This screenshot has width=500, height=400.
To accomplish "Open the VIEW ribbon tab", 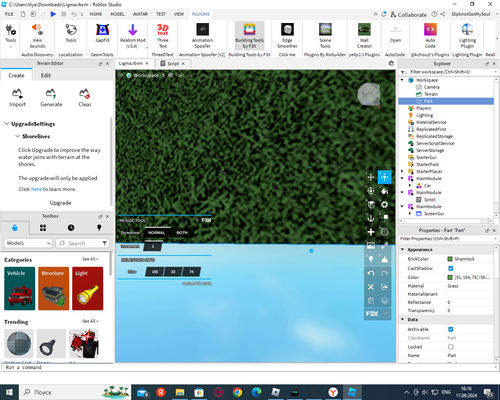I will tap(179, 14).
